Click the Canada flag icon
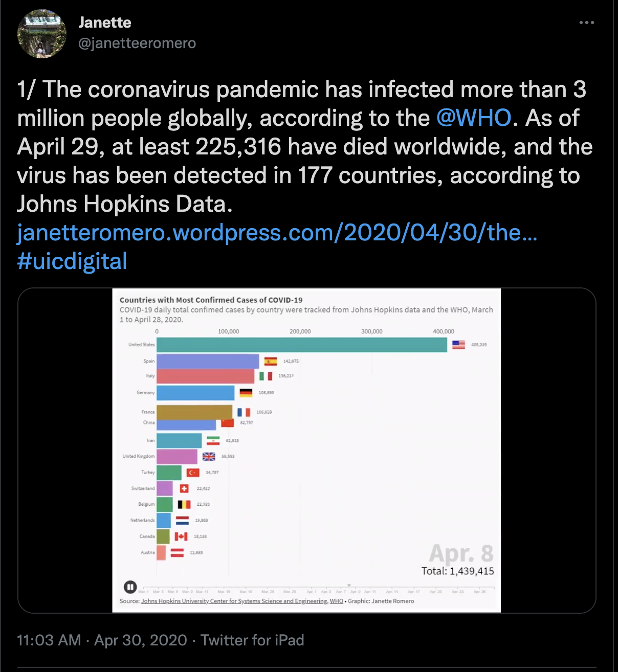This screenshot has width=618, height=672. [x=181, y=536]
